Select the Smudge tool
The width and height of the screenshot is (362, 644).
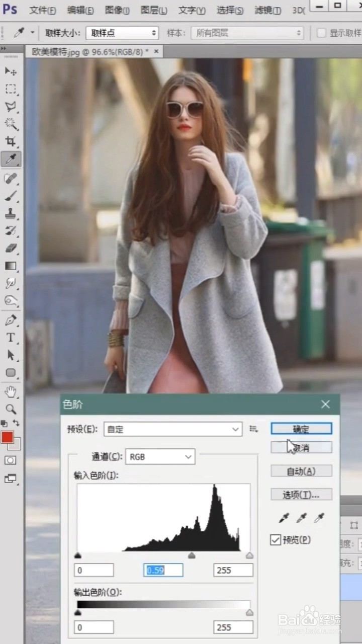click(x=11, y=283)
